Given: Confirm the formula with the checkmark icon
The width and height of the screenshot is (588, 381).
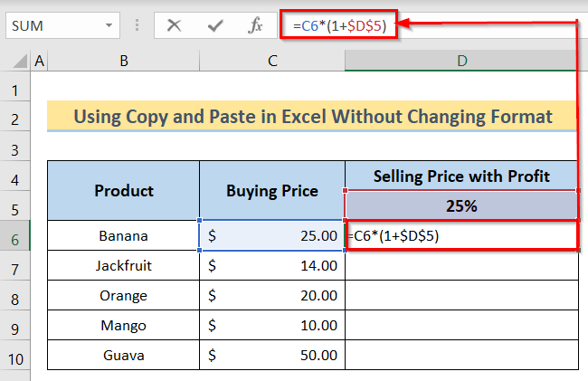Looking at the screenshot, I should click(215, 26).
